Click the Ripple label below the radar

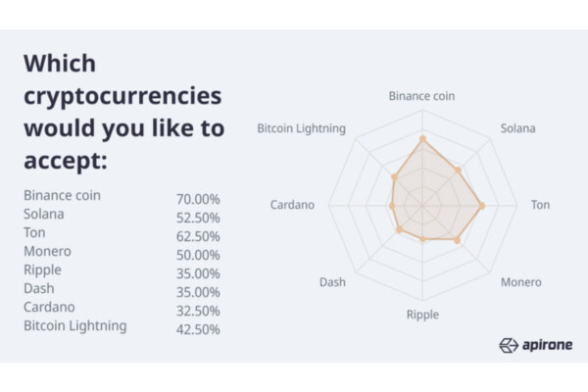tap(422, 315)
